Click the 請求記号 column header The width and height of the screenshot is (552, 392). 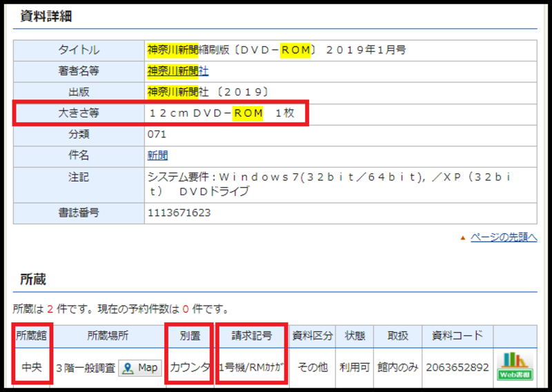click(x=250, y=336)
